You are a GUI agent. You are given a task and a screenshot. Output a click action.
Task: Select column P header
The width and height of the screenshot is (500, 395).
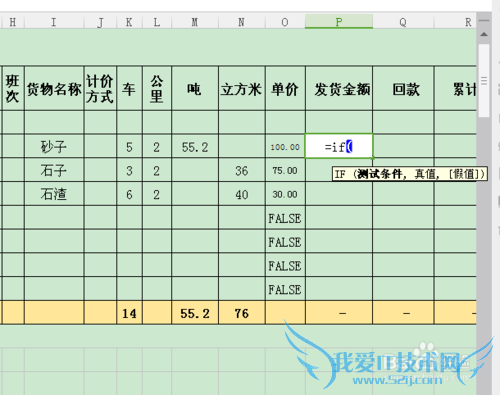[339, 22]
